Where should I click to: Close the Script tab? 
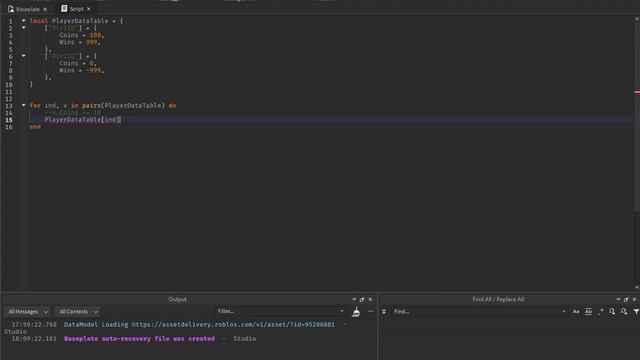click(89, 9)
